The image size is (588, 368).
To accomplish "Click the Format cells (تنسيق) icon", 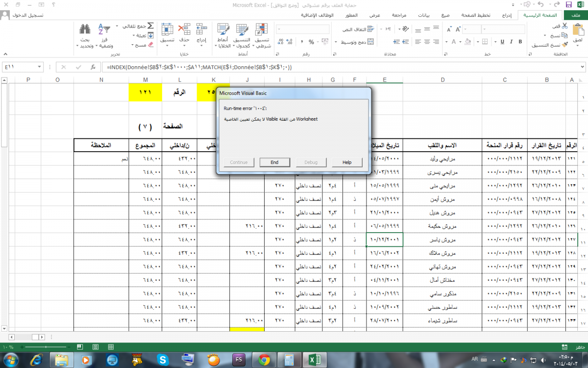I will tap(168, 28).
